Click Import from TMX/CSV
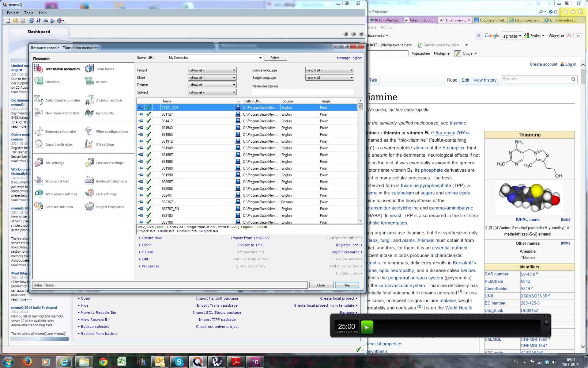This screenshot has height=368, width=588. (250, 238)
